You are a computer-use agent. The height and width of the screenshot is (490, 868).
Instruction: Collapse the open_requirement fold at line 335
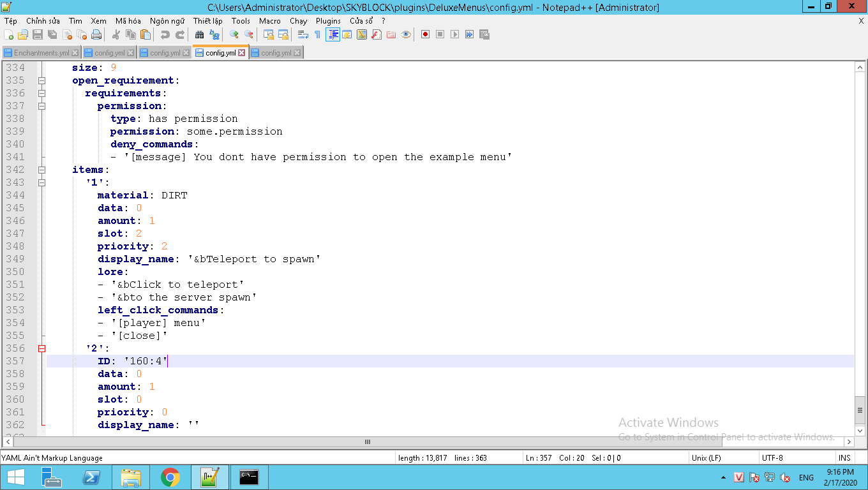point(42,80)
